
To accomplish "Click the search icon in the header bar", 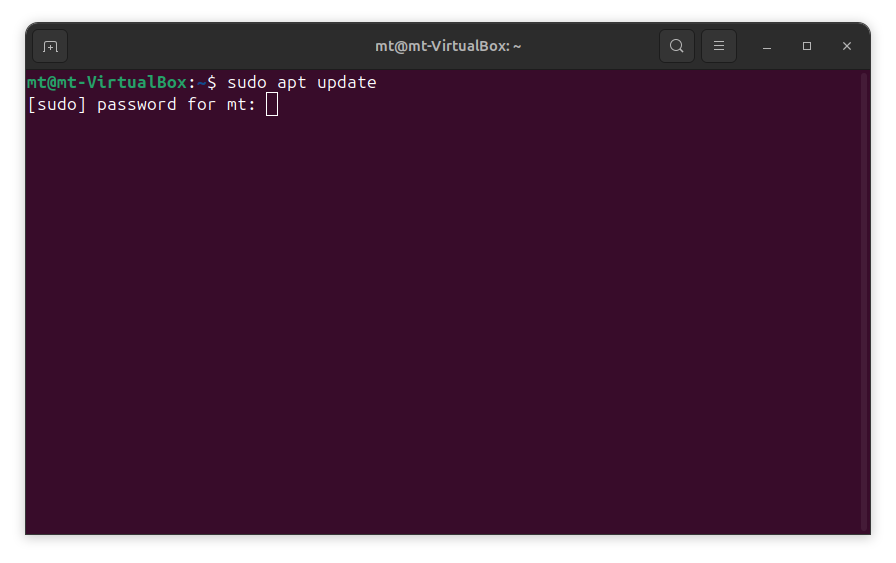I will (x=677, y=46).
